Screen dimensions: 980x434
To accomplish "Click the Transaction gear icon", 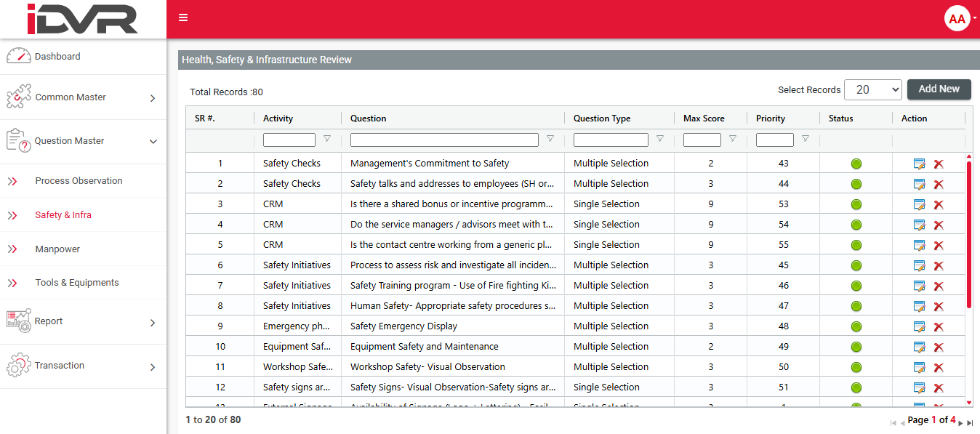I will click(18, 366).
